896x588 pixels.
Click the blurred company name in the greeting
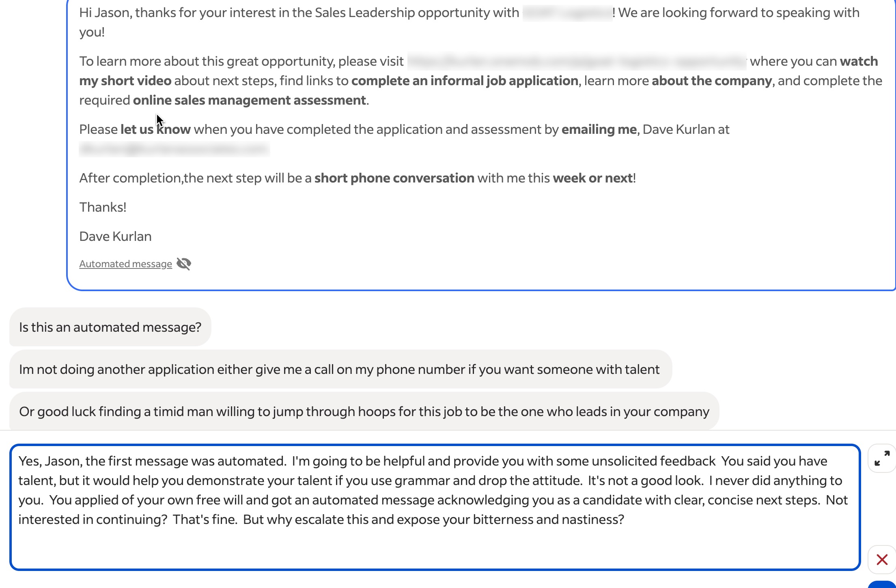pos(567,13)
